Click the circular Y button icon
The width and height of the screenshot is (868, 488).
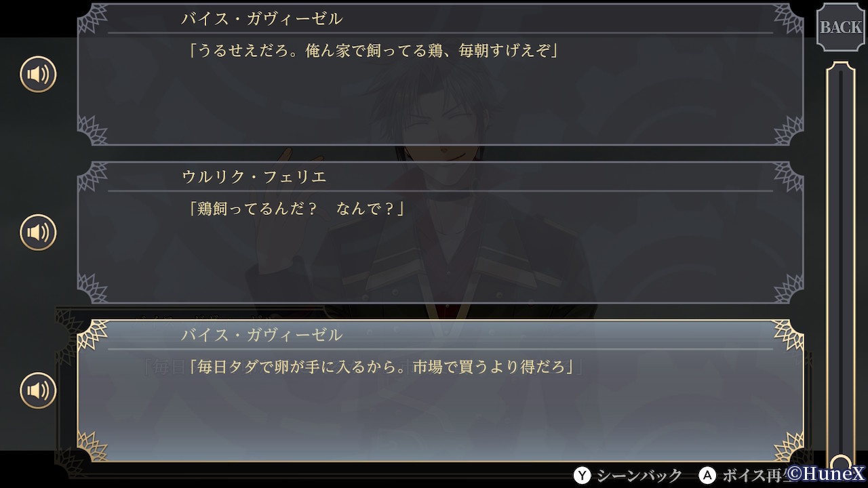click(582, 475)
